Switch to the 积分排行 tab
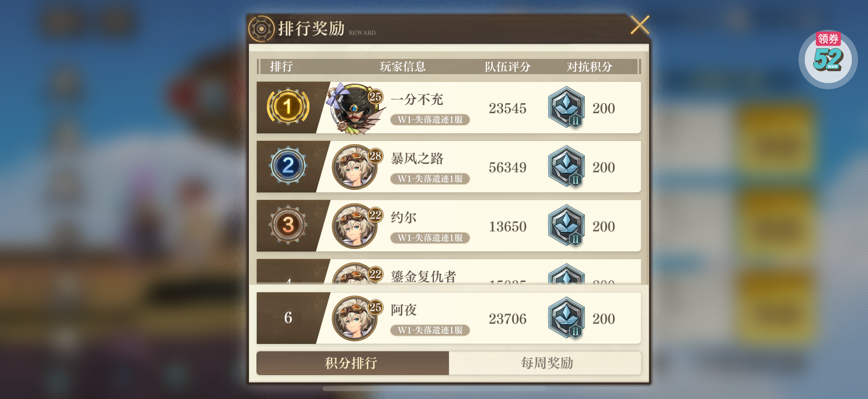Viewport: 868px width, 399px height. point(353,363)
